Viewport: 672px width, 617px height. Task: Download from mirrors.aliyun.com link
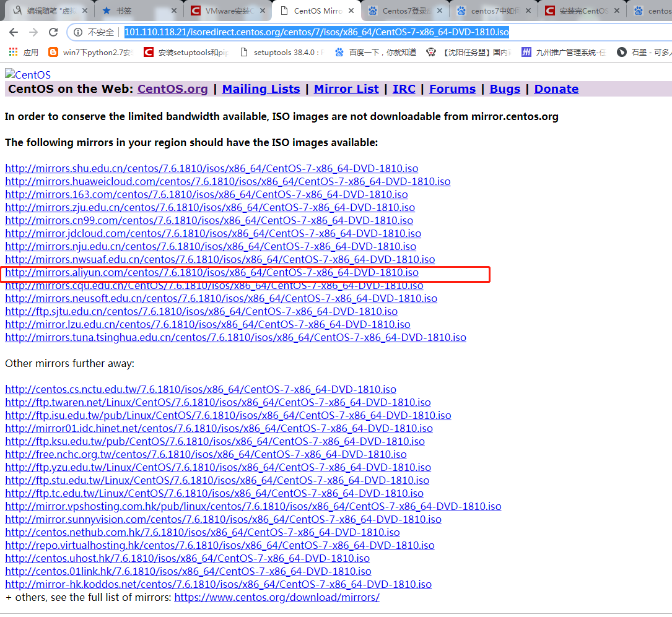212,272
